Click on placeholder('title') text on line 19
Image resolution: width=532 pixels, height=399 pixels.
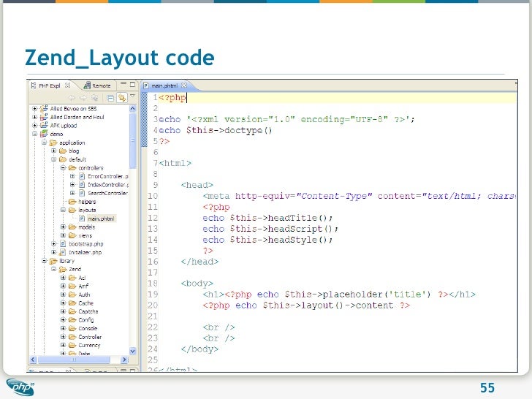(x=376, y=294)
